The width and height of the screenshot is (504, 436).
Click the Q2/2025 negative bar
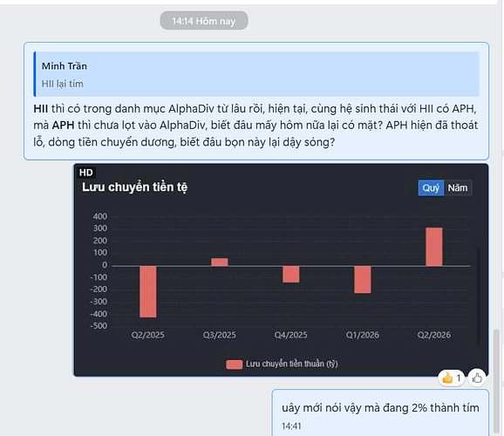tap(148, 291)
